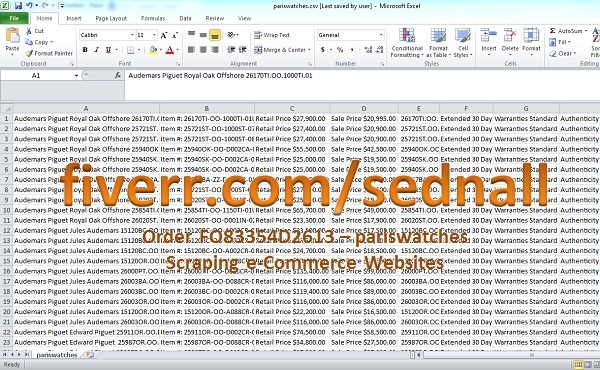Switch to the Insert tab
The width and height of the screenshot is (600, 370).
coord(73,18)
